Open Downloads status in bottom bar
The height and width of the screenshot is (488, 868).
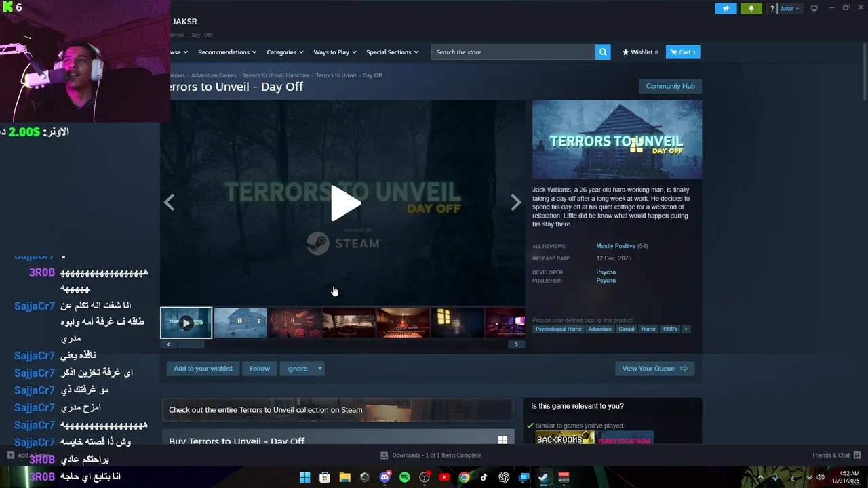[x=431, y=455]
